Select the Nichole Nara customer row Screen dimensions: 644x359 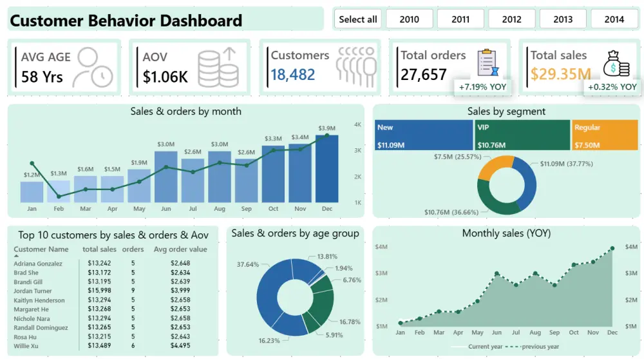pos(111,318)
